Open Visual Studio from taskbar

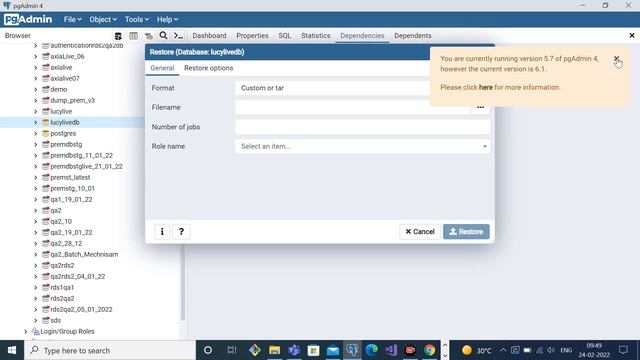[391, 350]
